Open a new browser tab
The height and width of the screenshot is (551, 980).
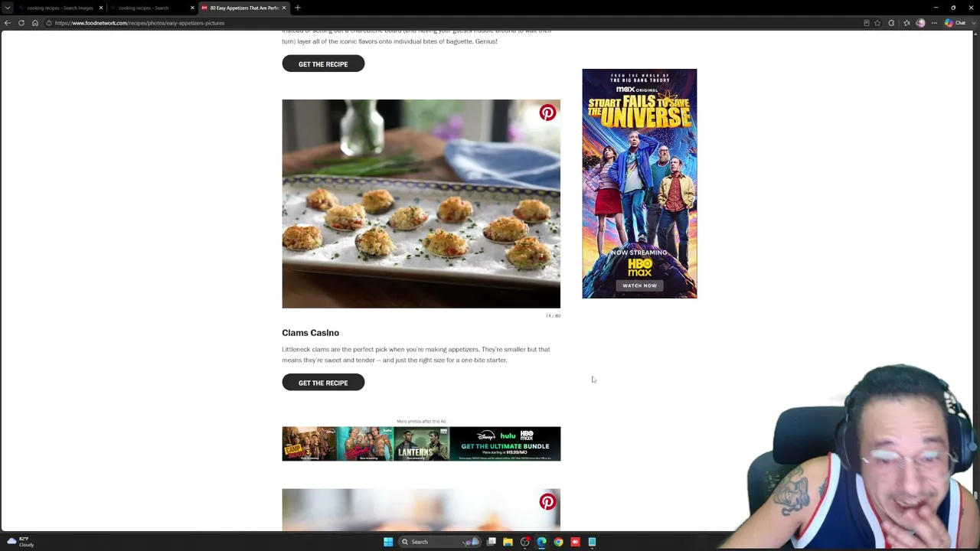pos(298,8)
